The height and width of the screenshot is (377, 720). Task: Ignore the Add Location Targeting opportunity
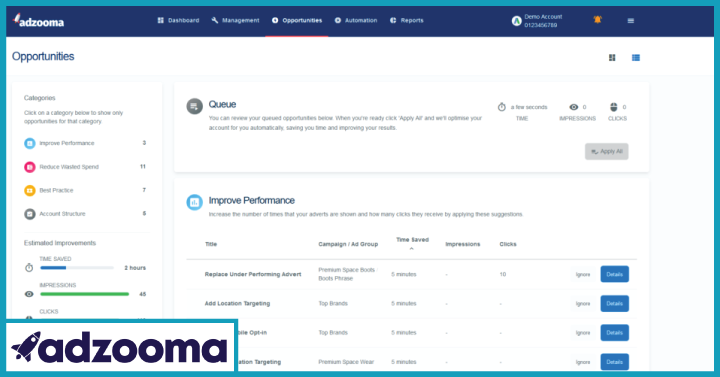[583, 304]
